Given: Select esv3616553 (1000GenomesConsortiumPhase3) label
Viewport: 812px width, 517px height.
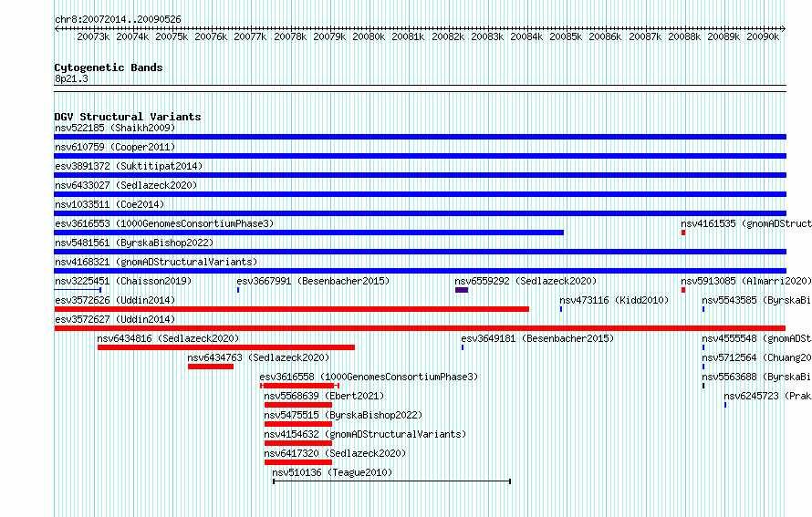Looking at the screenshot, I should pyautogui.click(x=164, y=223).
